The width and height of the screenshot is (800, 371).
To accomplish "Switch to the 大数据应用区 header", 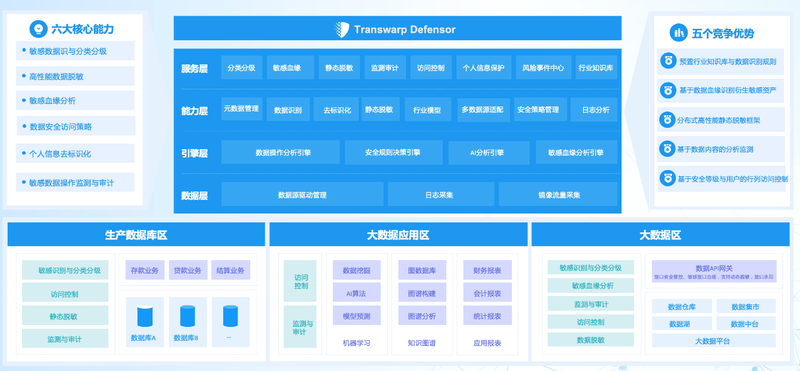I will pos(398,235).
